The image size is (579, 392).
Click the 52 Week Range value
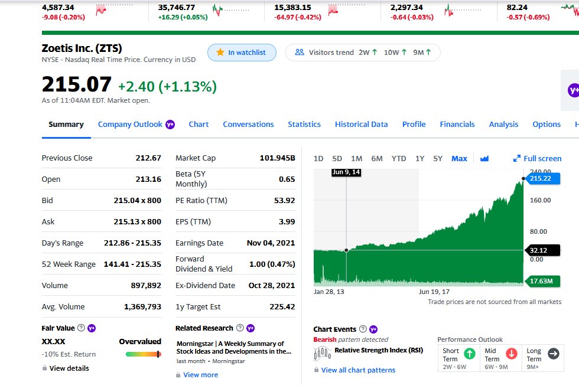(x=132, y=264)
